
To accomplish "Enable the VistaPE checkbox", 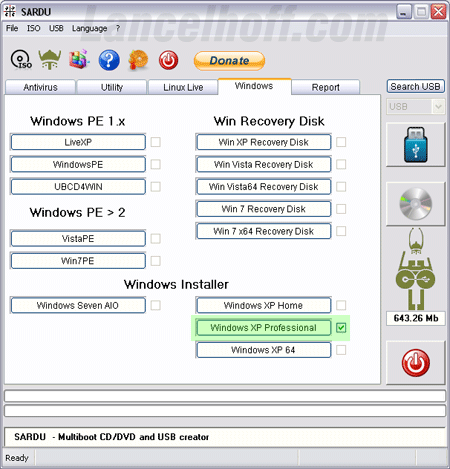I will point(156,239).
